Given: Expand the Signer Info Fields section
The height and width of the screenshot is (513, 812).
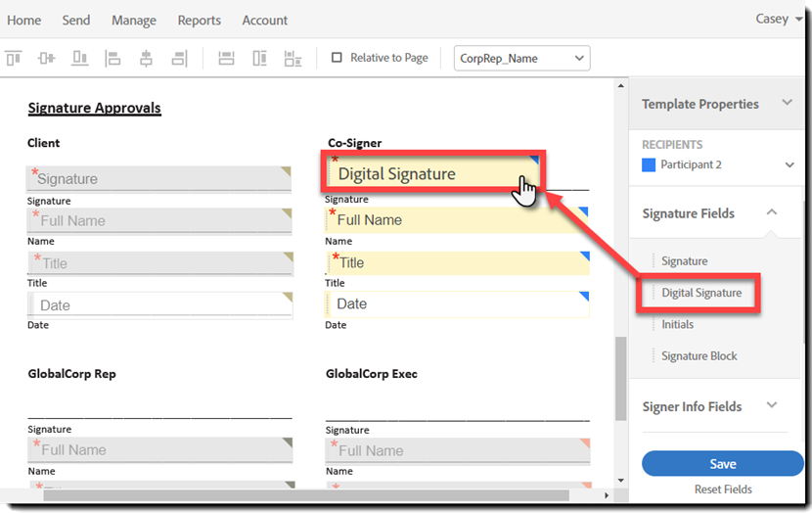Looking at the screenshot, I should (772, 405).
